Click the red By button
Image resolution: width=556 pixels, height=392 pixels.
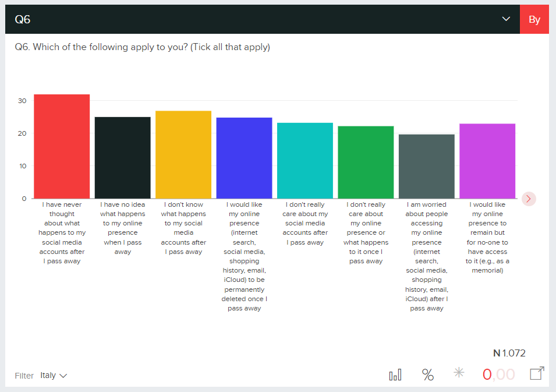pyautogui.click(x=534, y=19)
